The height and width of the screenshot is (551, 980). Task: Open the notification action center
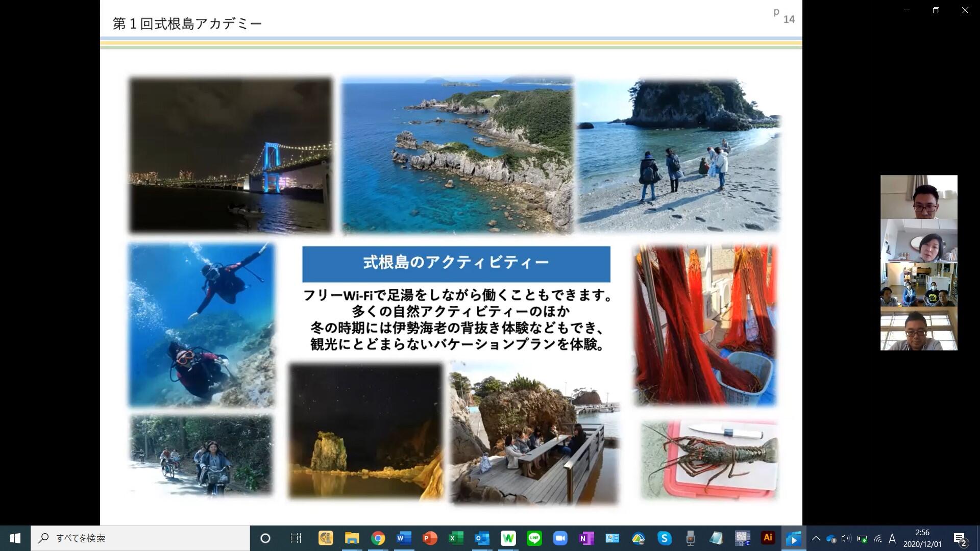tap(960, 538)
